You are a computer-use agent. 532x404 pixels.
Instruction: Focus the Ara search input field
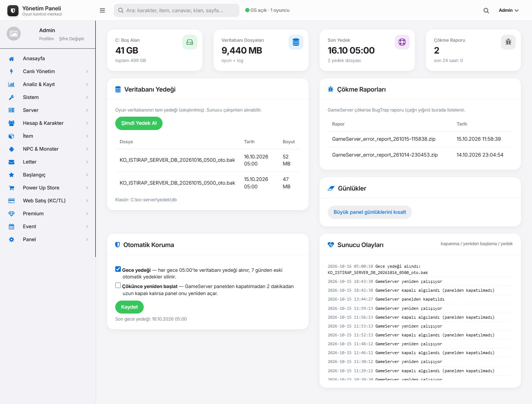[x=177, y=10]
